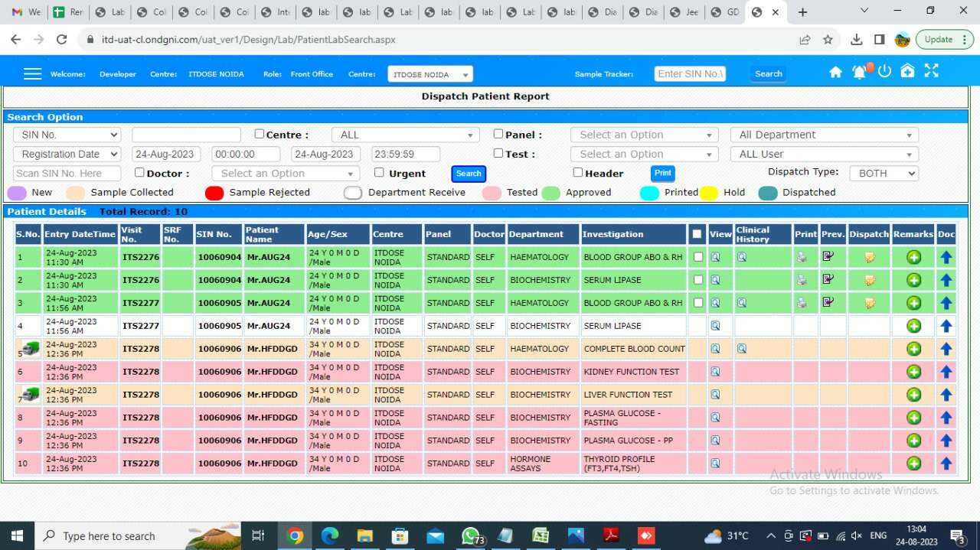Click the Dispatch icon for row 3
Image resolution: width=980 pixels, height=550 pixels.
[x=869, y=303]
